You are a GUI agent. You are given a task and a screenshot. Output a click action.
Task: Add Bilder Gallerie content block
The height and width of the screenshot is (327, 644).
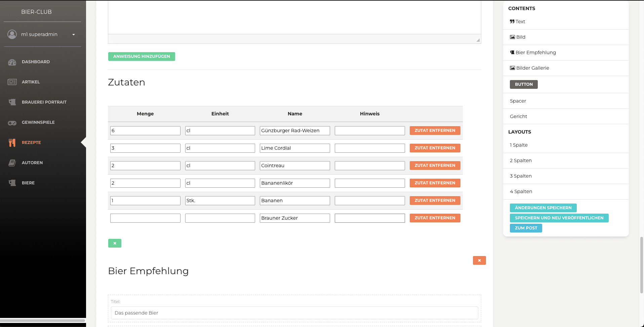532,68
